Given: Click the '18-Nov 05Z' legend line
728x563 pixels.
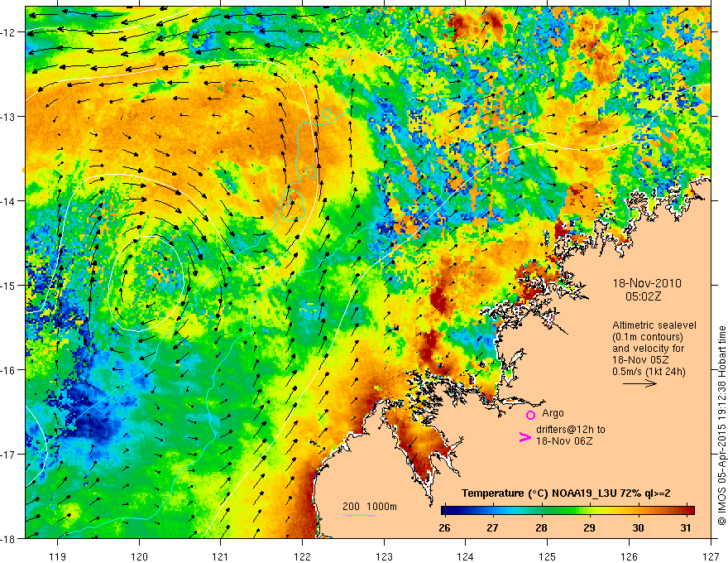Looking at the screenshot, I should [640, 359].
